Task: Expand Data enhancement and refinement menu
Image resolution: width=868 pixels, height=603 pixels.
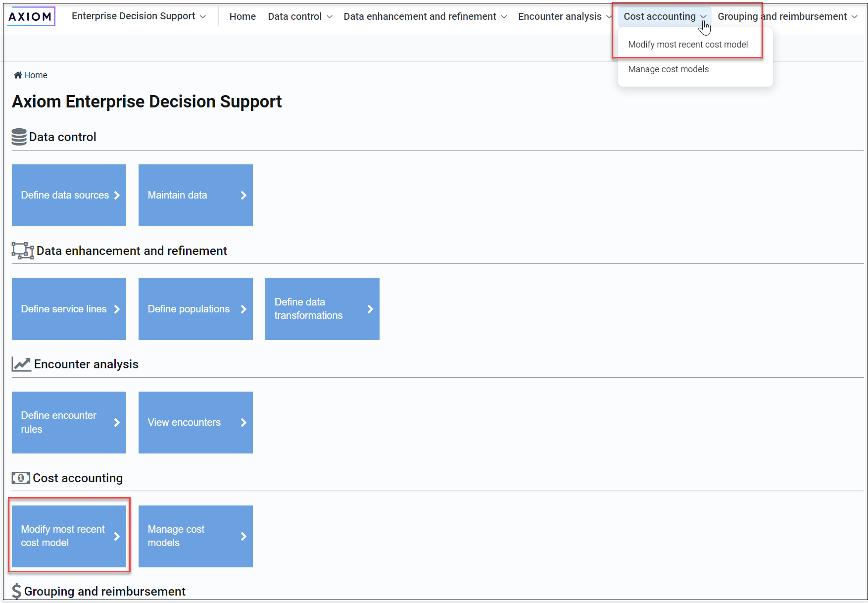Action: pos(425,16)
